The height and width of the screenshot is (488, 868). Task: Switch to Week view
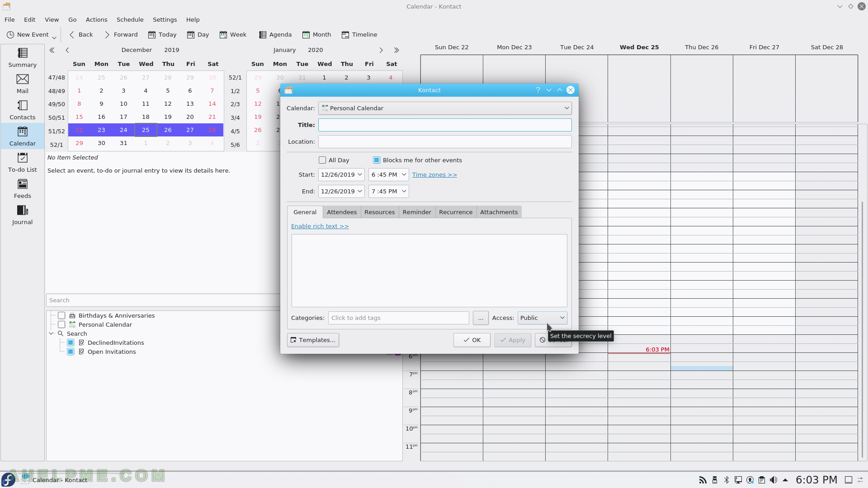pos(233,34)
